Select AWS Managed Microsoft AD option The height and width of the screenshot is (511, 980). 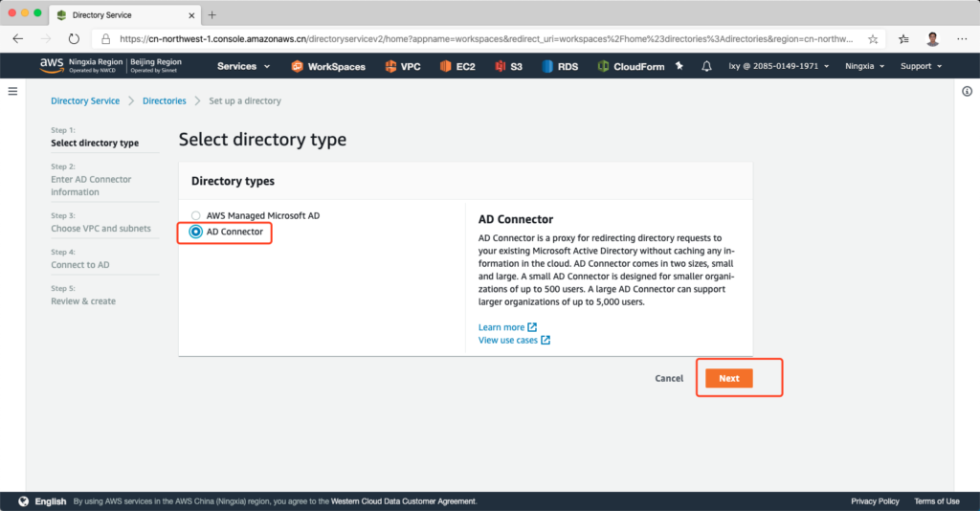click(x=196, y=216)
